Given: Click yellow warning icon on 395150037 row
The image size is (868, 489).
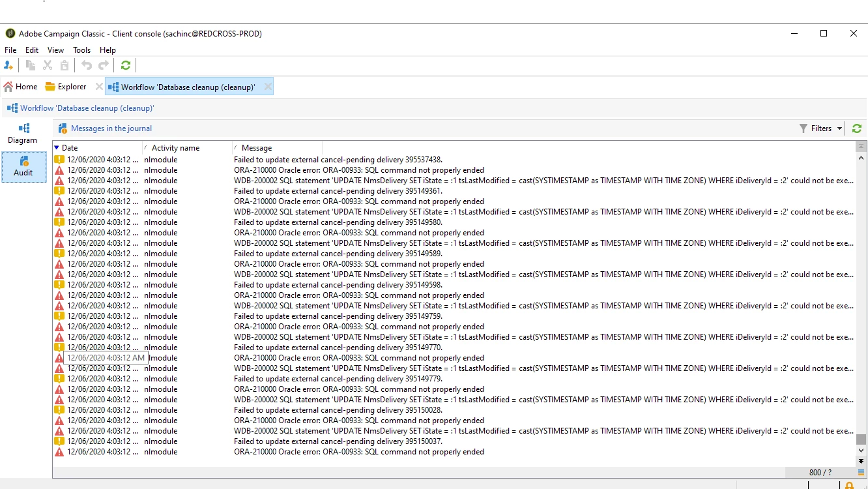Looking at the screenshot, I should 59,441.
